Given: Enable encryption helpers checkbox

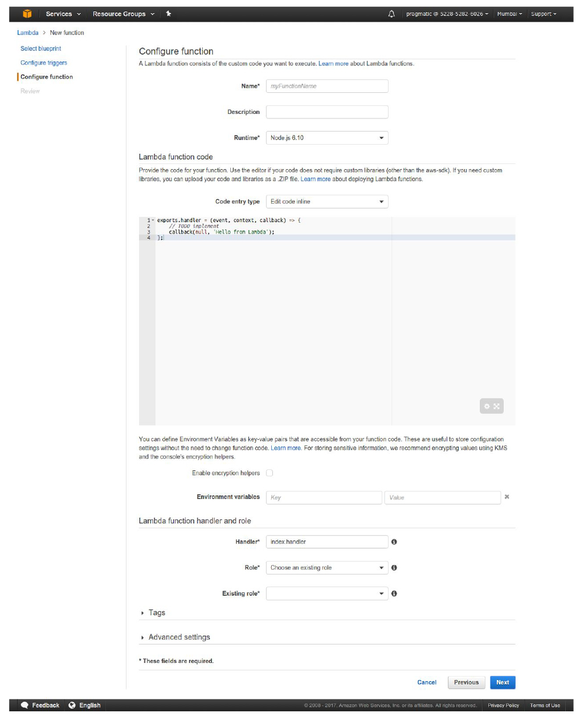Looking at the screenshot, I should pyautogui.click(x=269, y=473).
